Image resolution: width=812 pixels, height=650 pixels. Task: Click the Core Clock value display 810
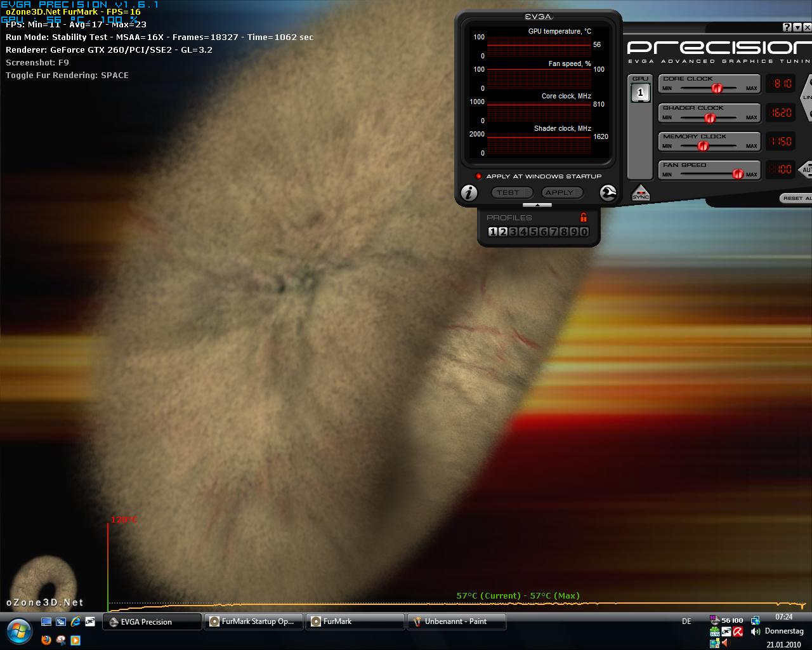[780, 84]
